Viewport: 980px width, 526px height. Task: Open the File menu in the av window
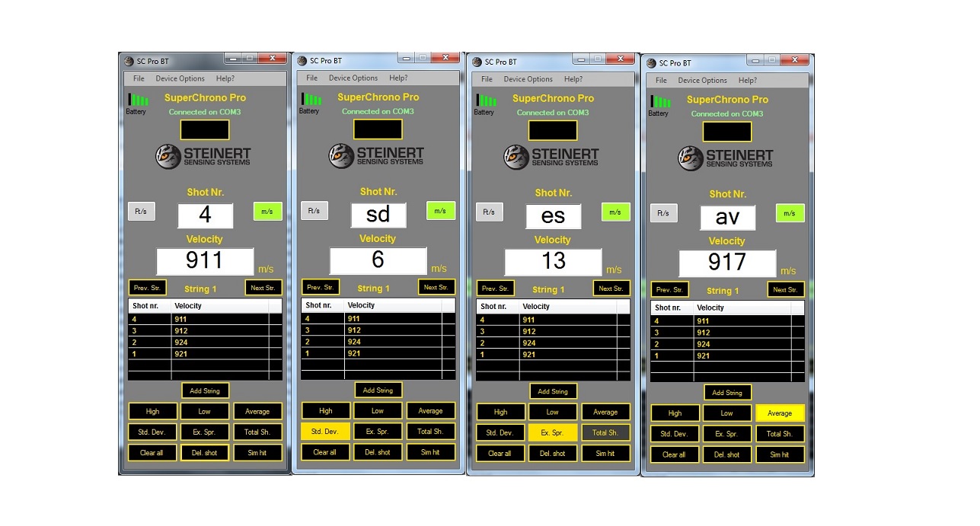661,80
